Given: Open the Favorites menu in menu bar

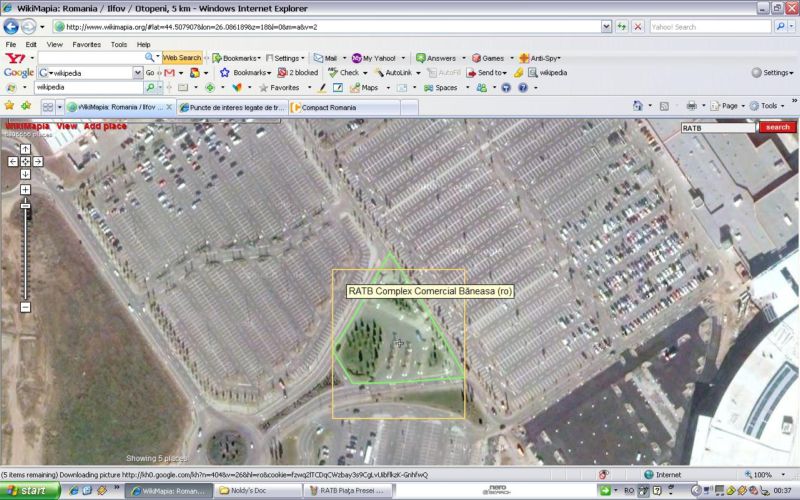Looking at the screenshot, I should coord(86,45).
